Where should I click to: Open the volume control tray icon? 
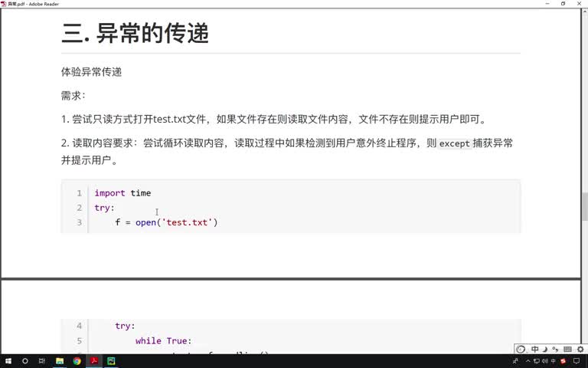(x=545, y=361)
